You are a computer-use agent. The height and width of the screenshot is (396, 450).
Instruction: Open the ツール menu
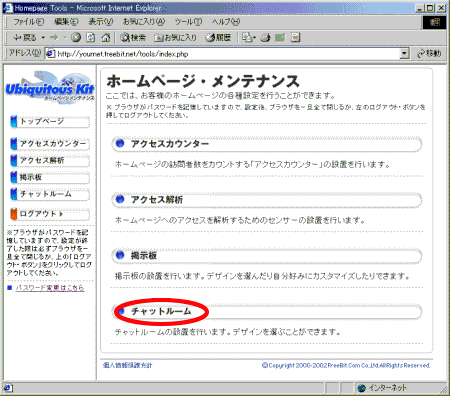pyautogui.click(x=189, y=22)
